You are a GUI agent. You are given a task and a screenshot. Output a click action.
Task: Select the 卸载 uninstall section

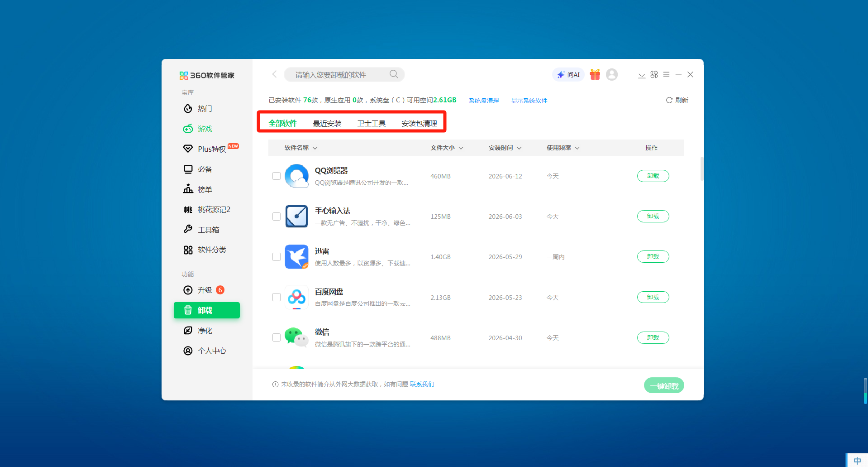point(207,310)
